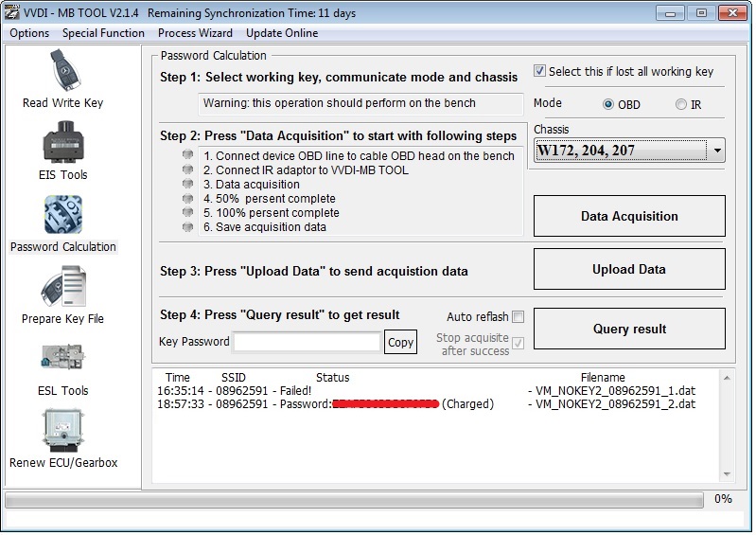Click status light for step 2 Connect IR adaptor
Screen dimensions: 756x535
click(x=187, y=169)
